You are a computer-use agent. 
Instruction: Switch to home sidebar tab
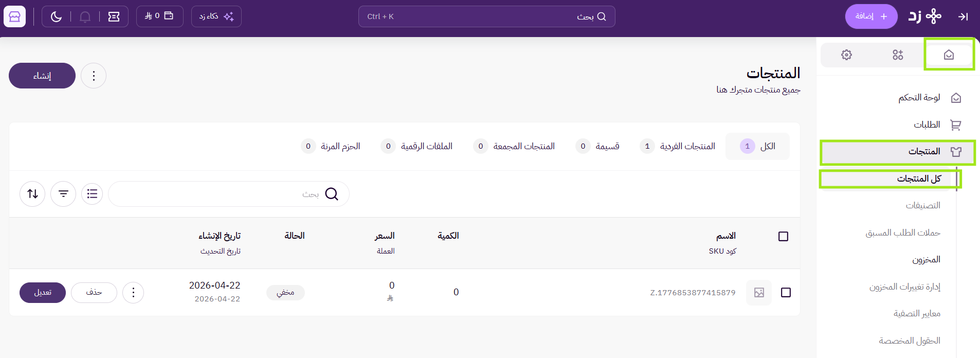pyautogui.click(x=949, y=55)
